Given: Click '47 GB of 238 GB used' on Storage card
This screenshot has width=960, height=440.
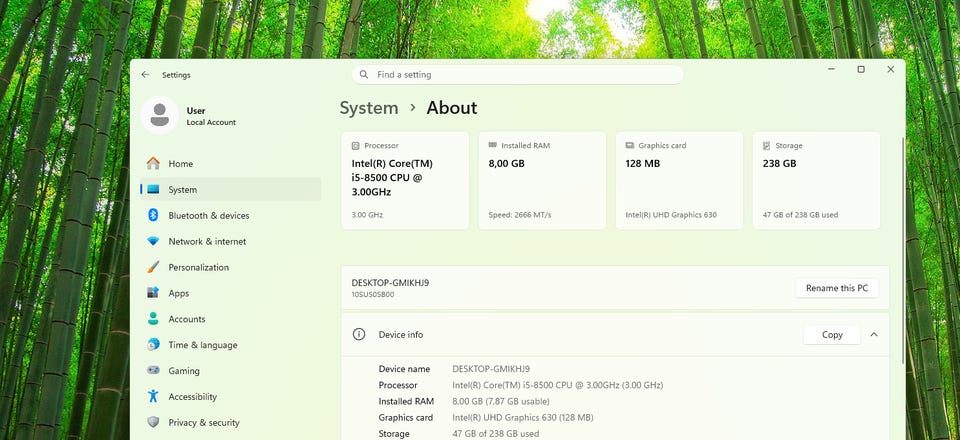Looking at the screenshot, I should pos(800,215).
